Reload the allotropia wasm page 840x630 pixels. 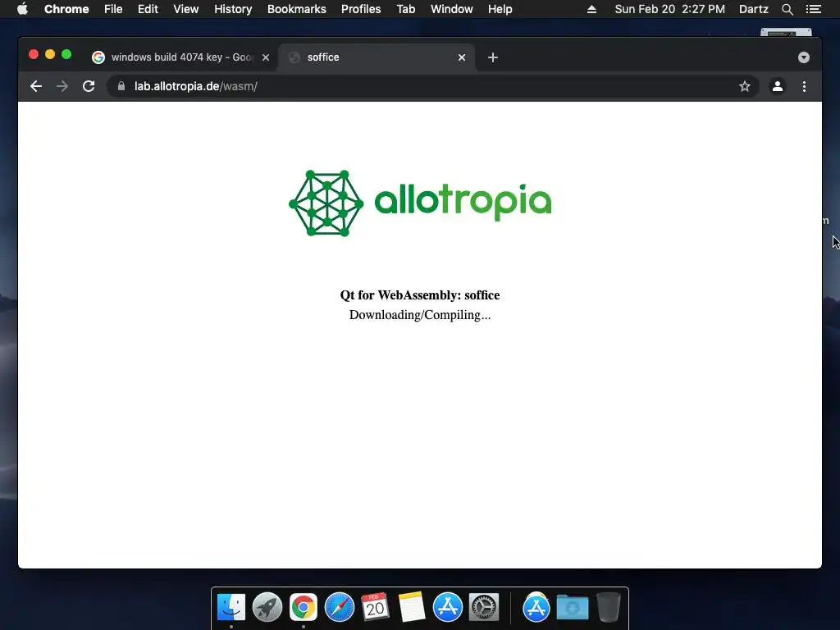coord(89,86)
